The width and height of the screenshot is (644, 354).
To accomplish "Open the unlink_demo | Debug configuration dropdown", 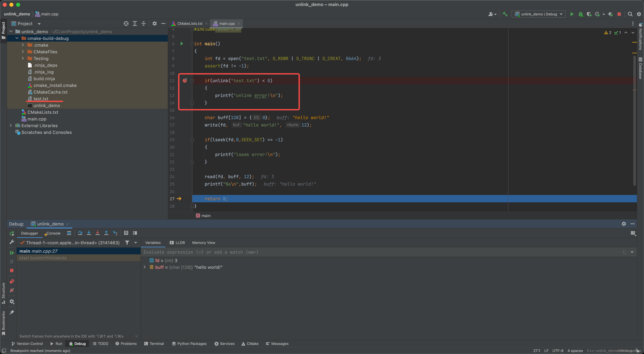I will pos(539,14).
